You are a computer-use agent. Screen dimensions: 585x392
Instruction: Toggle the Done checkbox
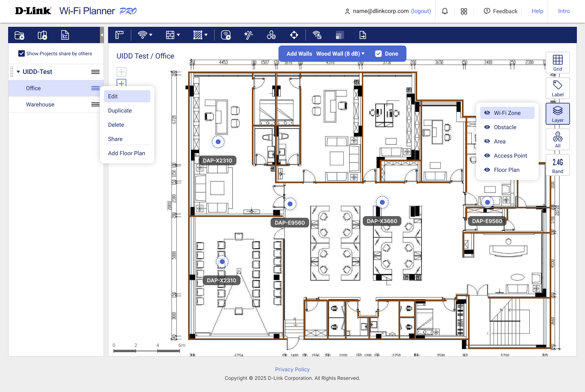click(x=378, y=54)
